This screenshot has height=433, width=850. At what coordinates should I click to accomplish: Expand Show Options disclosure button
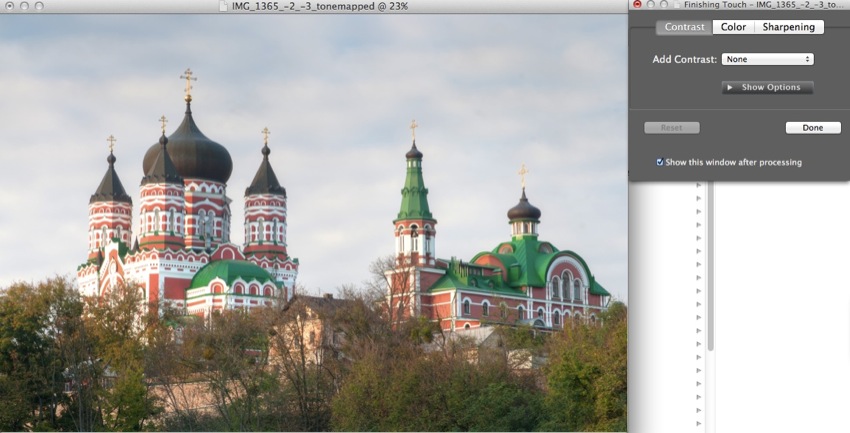[768, 87]
